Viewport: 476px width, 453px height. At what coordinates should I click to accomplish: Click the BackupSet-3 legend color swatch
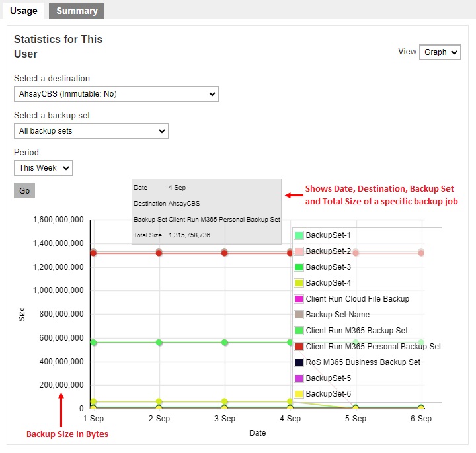[x=299, y=267]
